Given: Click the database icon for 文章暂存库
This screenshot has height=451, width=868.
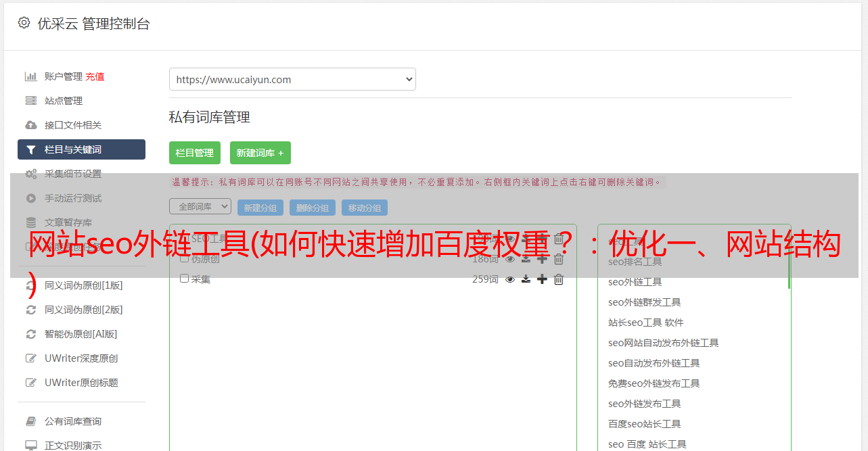Looking at the screenshot, I should click(31, 222).
